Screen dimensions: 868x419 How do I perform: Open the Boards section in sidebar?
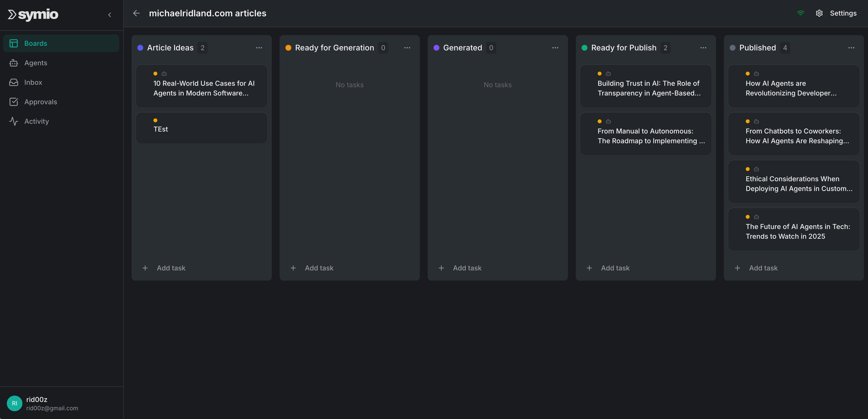click(35, 43)
